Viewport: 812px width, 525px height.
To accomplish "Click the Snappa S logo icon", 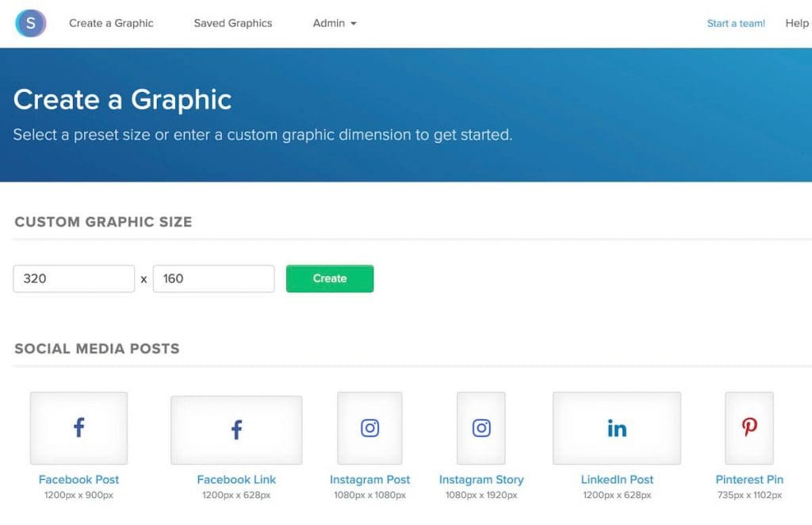I will click(31, 23).
